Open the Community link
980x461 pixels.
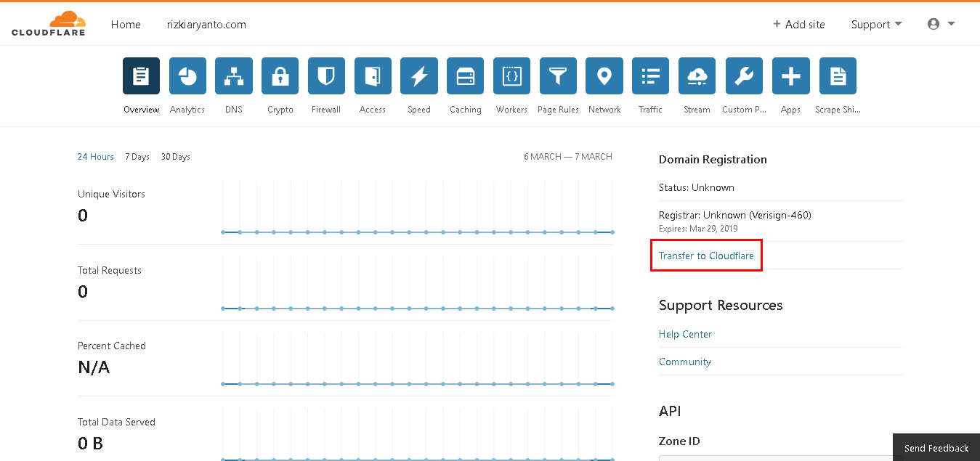(685, 362)
